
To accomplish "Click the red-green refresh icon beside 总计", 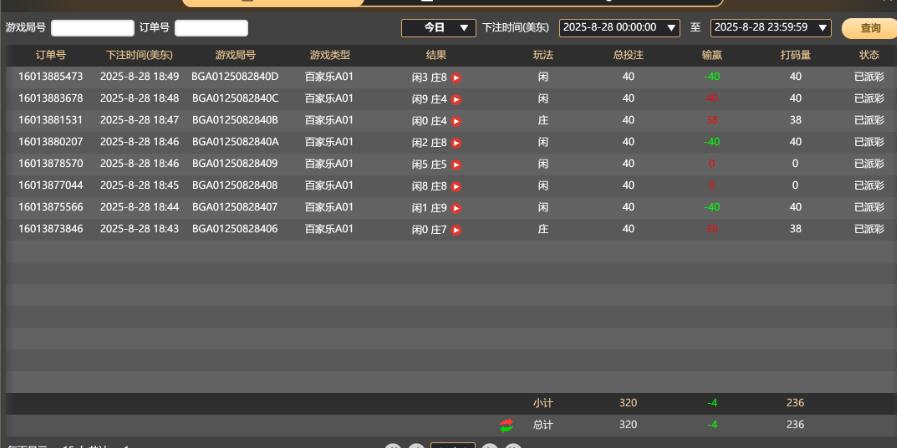I will click(x=506, y=425).
